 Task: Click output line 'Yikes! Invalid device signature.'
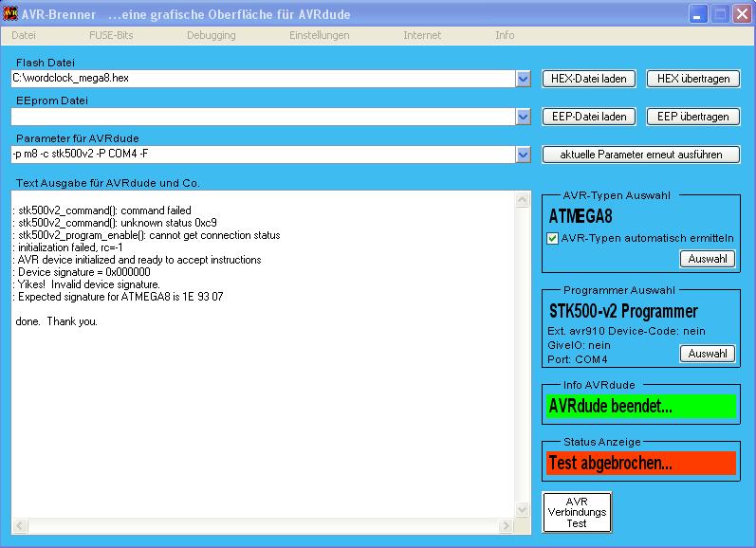tap(86, 284)
